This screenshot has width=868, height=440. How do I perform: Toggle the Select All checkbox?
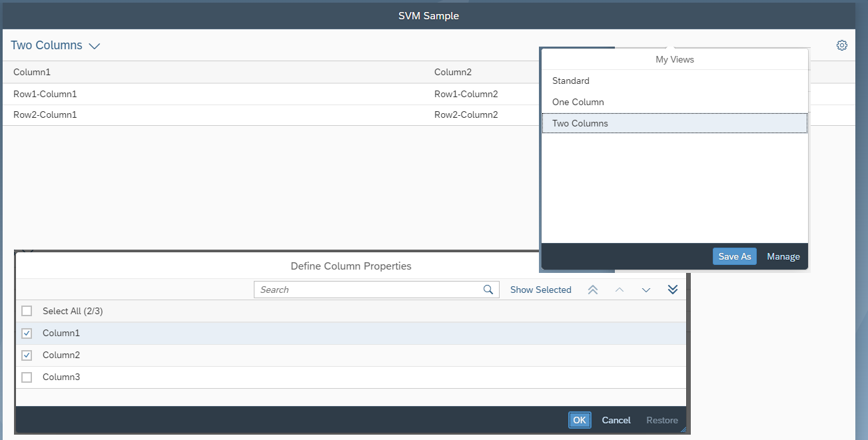(x=27, y=311)
